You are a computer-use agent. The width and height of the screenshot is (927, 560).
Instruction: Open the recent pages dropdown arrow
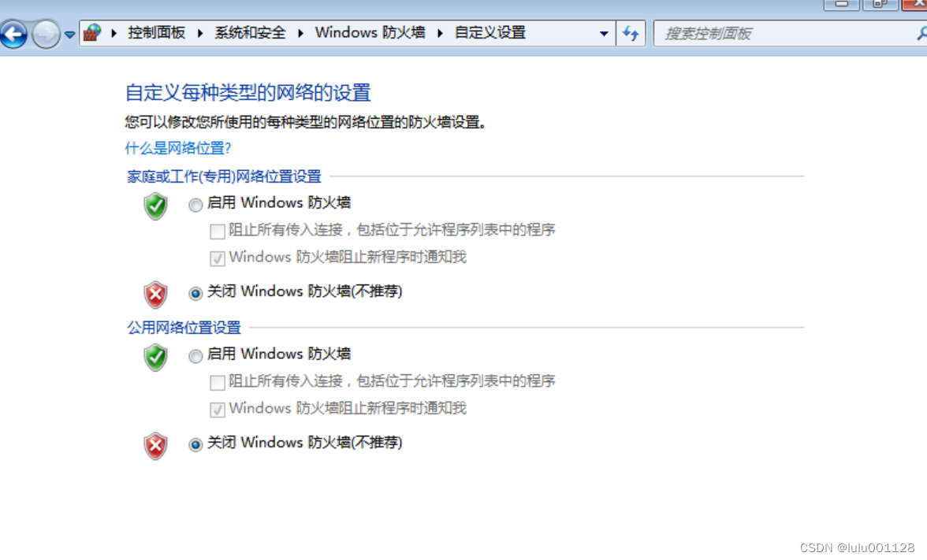tap(69, 35)
